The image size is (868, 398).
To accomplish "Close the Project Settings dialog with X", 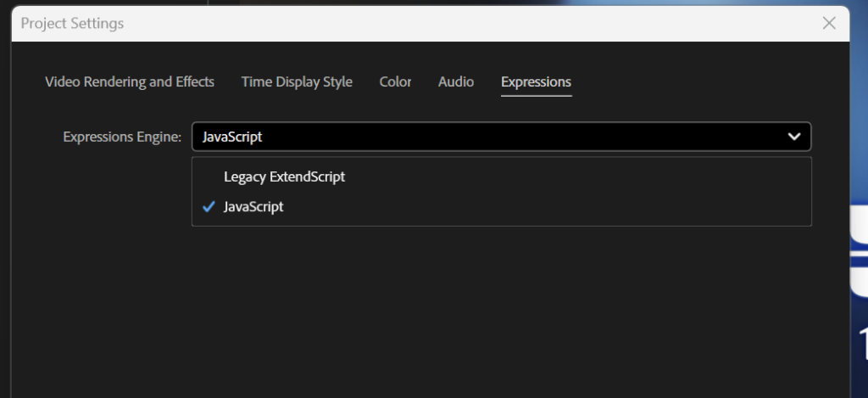I will coord(829,23).
